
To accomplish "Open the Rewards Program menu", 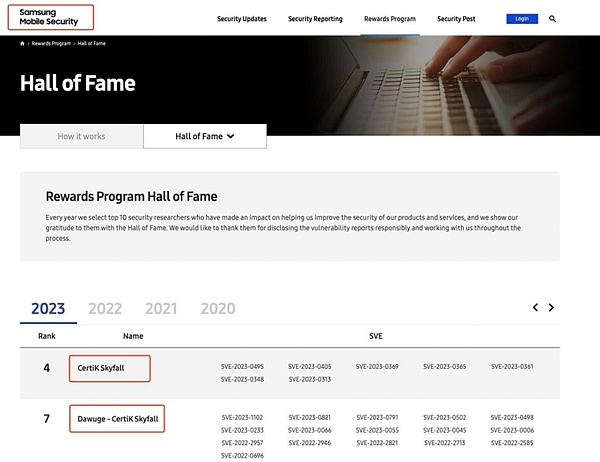I will point(390,19).
